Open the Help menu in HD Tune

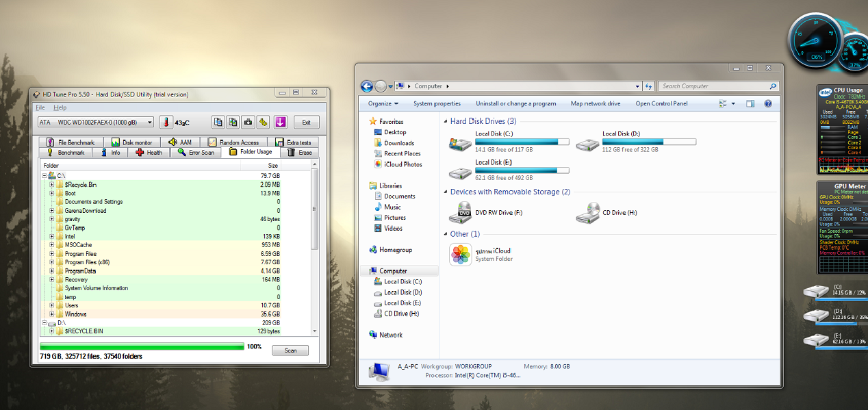(60, 107)
